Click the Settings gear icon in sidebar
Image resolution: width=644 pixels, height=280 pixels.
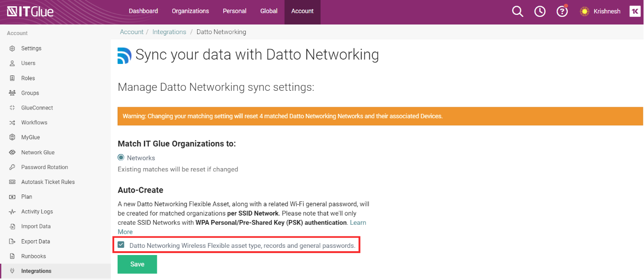[x=12, y=49]
